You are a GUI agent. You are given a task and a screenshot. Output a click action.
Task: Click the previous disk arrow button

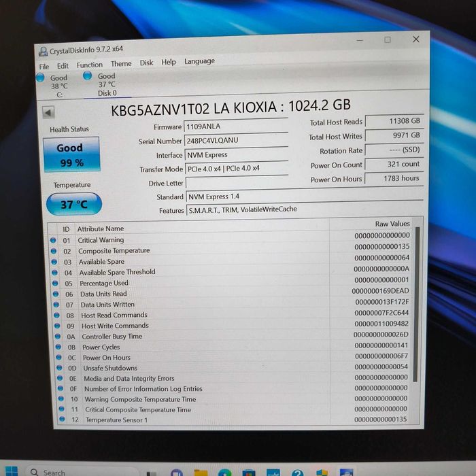coord(48,113)
